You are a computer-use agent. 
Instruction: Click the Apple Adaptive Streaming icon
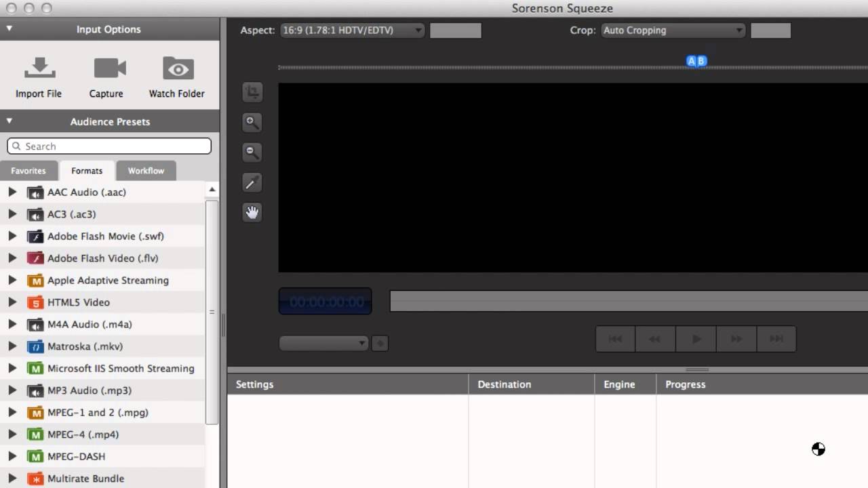[35, 281]
